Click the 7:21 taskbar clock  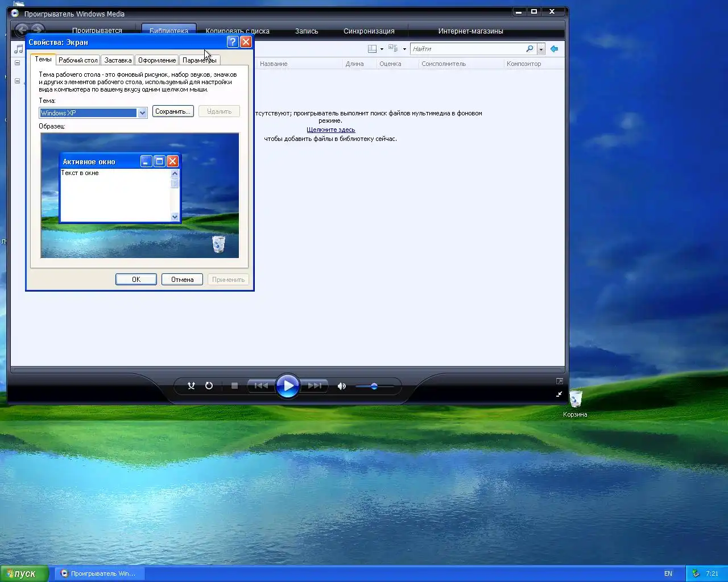pyautogui.click(x=712, y=573)
